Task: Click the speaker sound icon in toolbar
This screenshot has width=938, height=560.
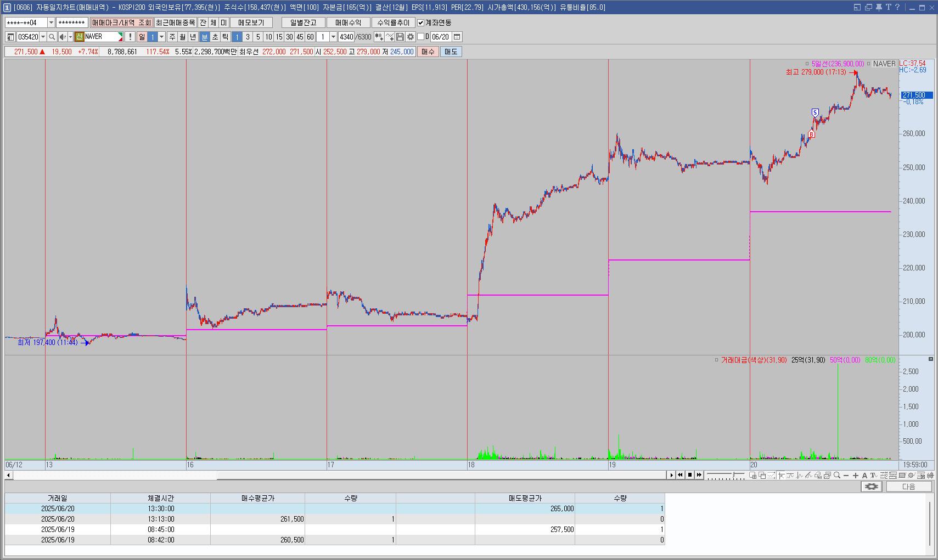Action: click(63, 37)
